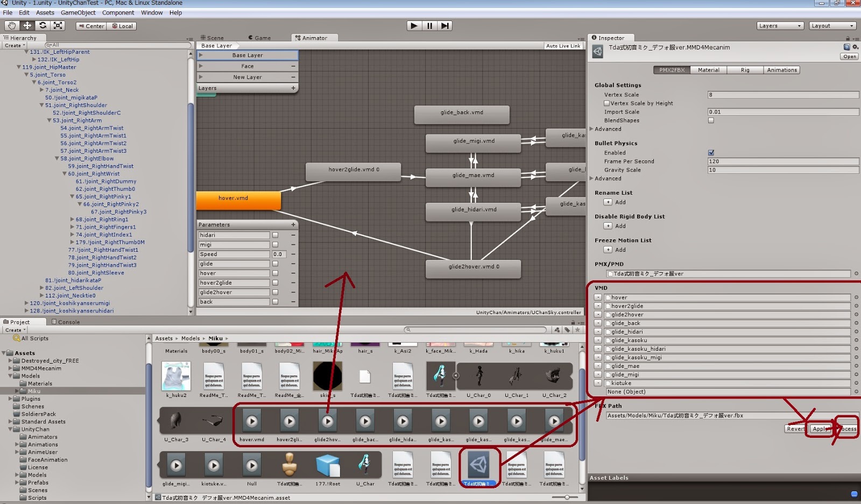The height and width of the screenshot is (504, 861).
Task: Collapse UnityChan folder in Project
Action: pos(10,429)
